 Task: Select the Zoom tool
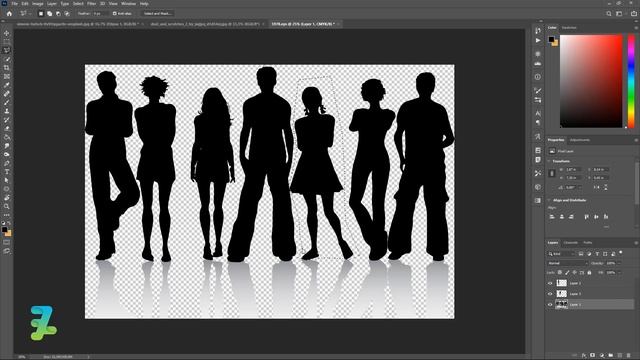pos(7,206)
